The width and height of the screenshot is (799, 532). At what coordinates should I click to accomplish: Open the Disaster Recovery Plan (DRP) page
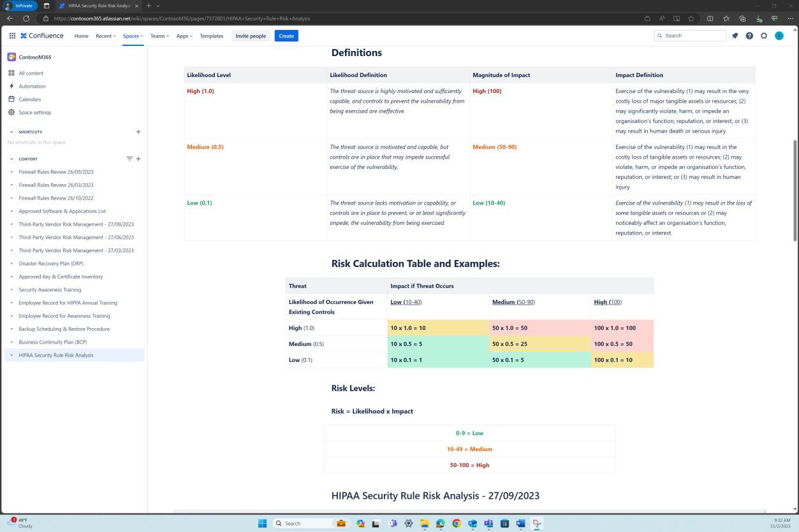[52, 263]
